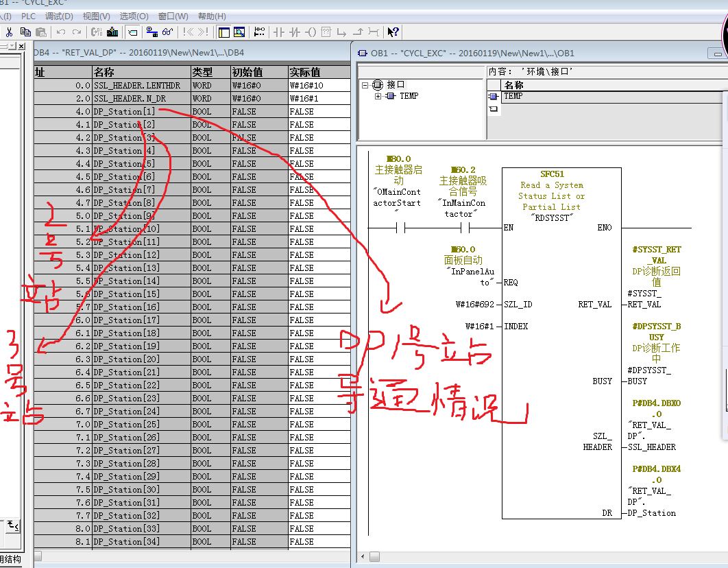Click the online/offline connection icon
Viewport: 728px width, 568px height.
(x=151, y=32)
